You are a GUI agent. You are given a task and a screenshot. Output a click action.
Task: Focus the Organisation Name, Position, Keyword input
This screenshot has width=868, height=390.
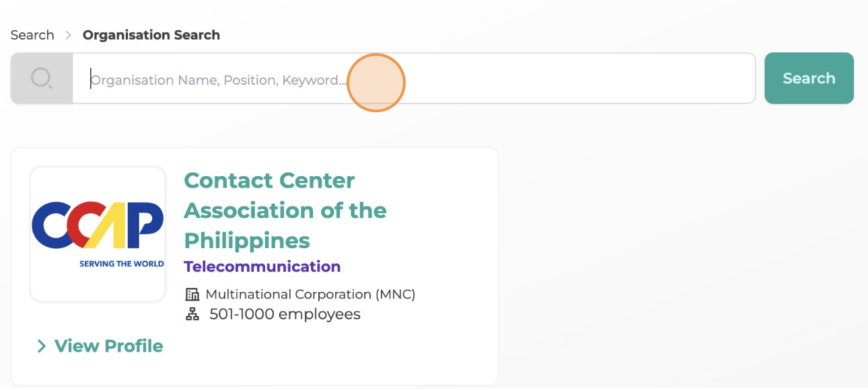[414, 79]
